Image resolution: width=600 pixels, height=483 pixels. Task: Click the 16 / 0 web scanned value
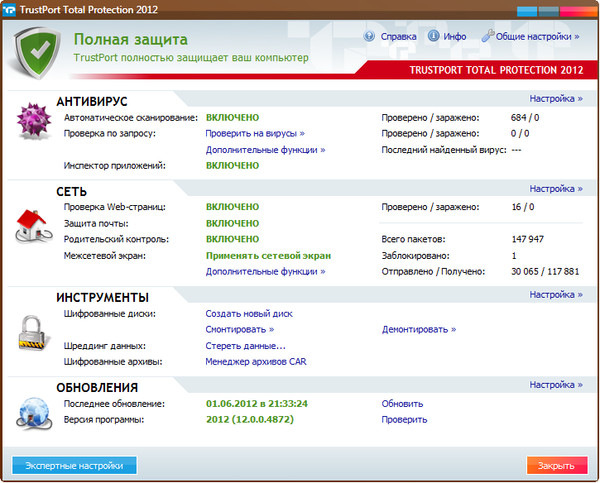click(x=523, y=207)
